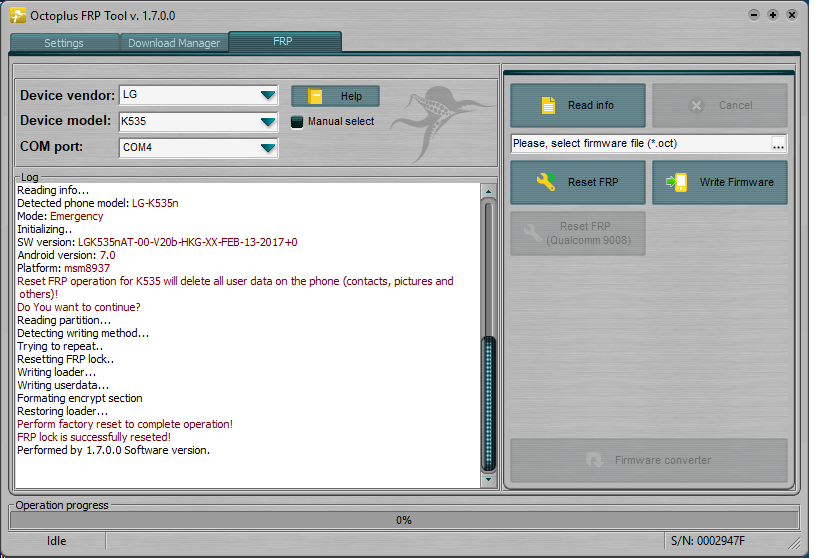
Task: Click the log scrollbar up arrow
Action: [x=488, y=191]
